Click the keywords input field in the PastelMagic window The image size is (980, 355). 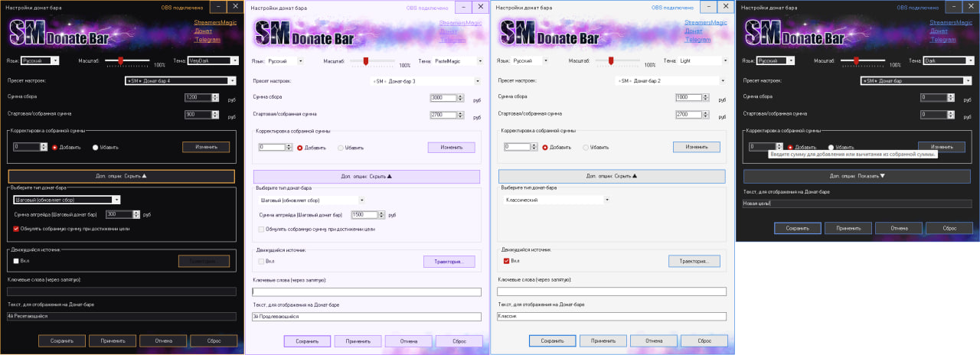(366, 291)
